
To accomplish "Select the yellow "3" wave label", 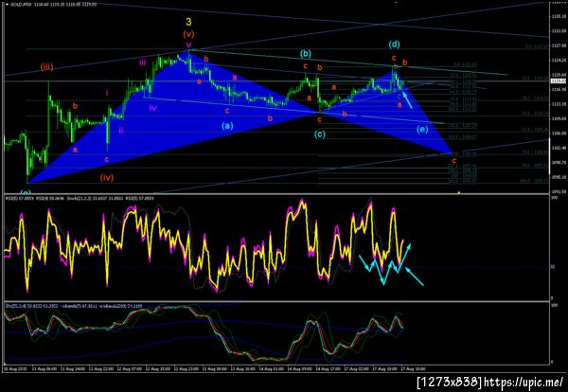I will point(188,22).
